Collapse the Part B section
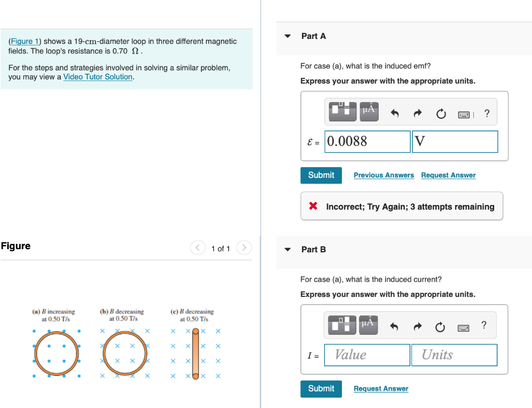The height and width of the screenshot is (408, 532). (287, 249)
